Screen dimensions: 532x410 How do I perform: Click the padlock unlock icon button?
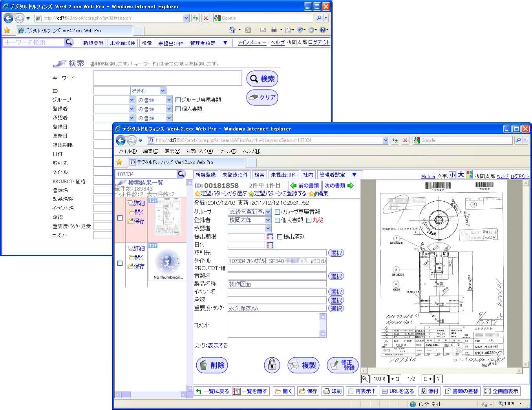click(x=272, y=365)
